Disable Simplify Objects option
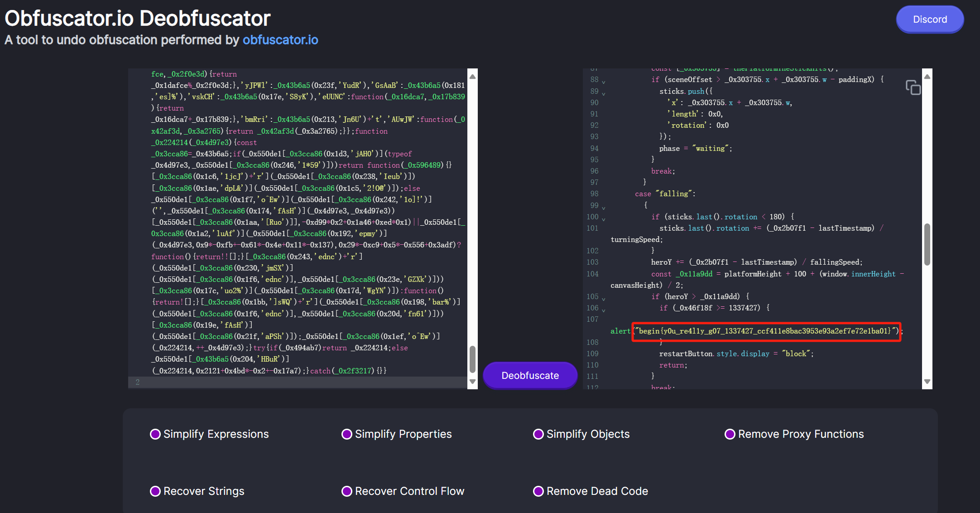980x513 pixels. click(538, 434)
